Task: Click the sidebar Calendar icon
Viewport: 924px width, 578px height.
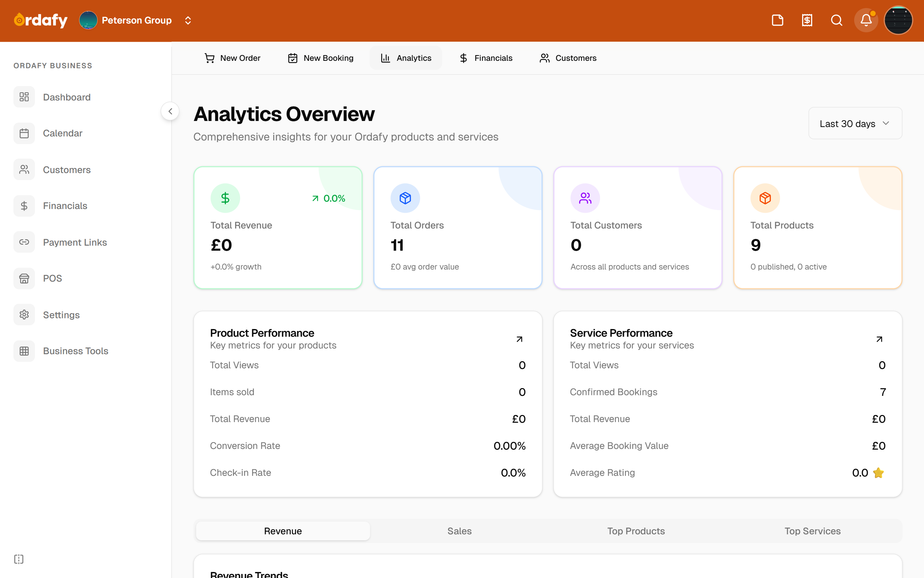Action: coord(24,133)
